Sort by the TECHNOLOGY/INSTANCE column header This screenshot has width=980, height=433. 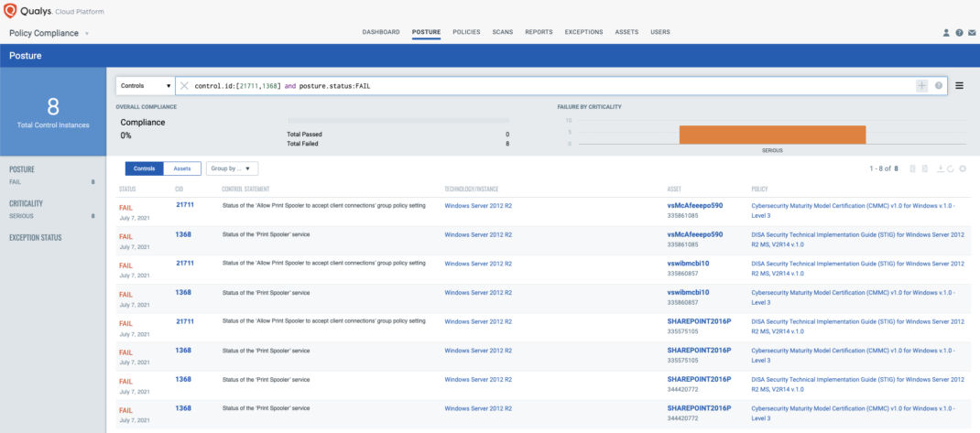tap(472, 189)
